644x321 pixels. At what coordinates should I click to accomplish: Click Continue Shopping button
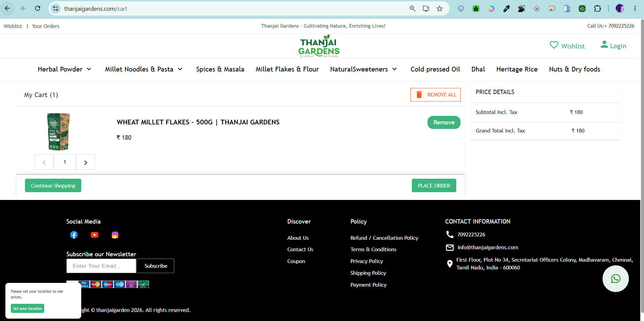click(x=53, y=185)
